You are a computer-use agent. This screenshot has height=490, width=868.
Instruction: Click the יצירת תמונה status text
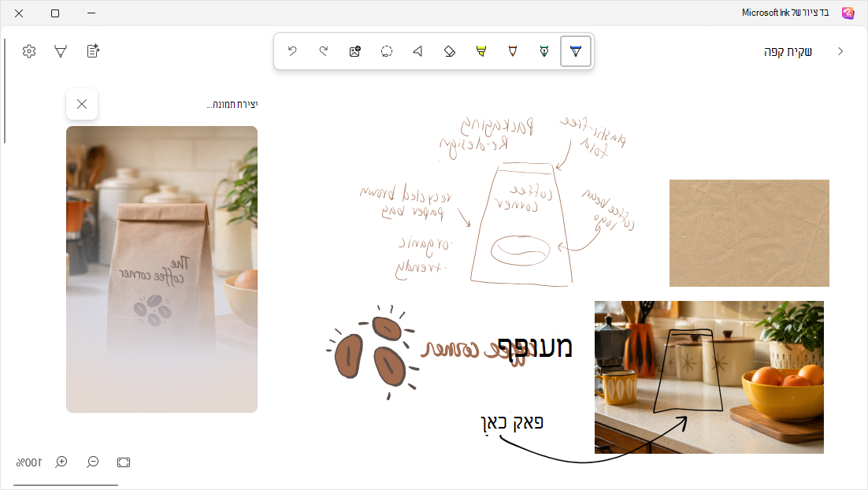(232, 104)
